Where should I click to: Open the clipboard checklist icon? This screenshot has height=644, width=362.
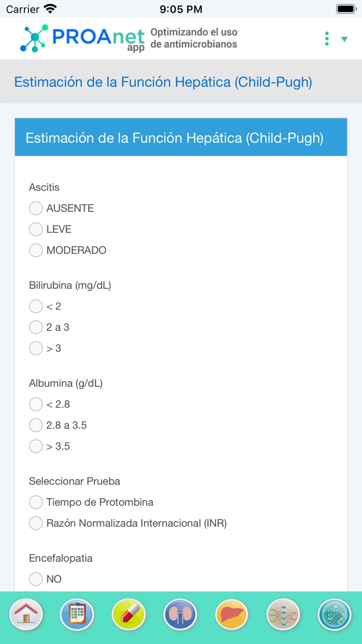[x=77, y=615]
